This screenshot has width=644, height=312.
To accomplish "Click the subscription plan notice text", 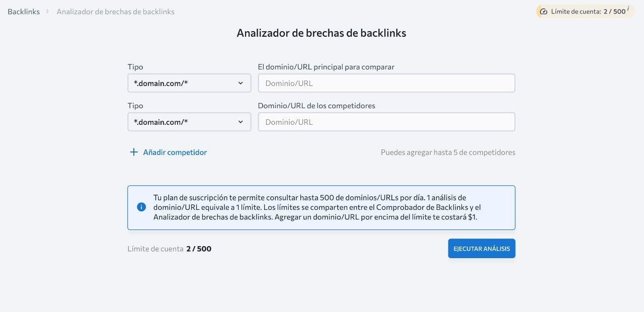I will 317,207.
